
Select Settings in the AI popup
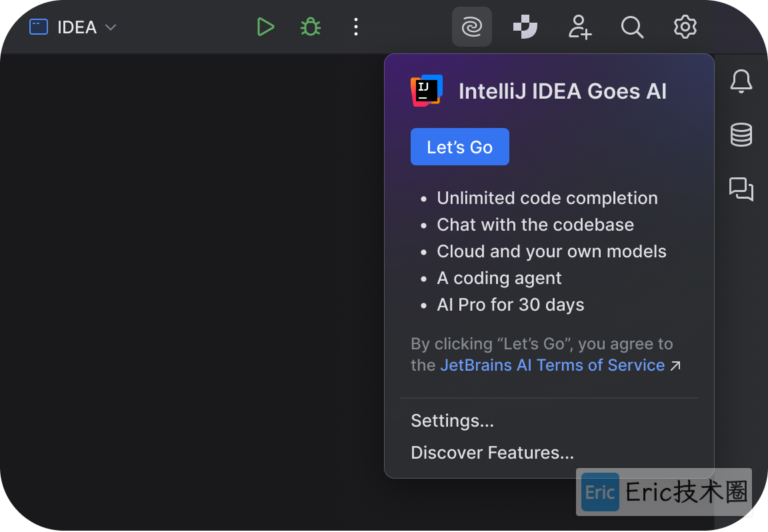click(x=452, y=421)
